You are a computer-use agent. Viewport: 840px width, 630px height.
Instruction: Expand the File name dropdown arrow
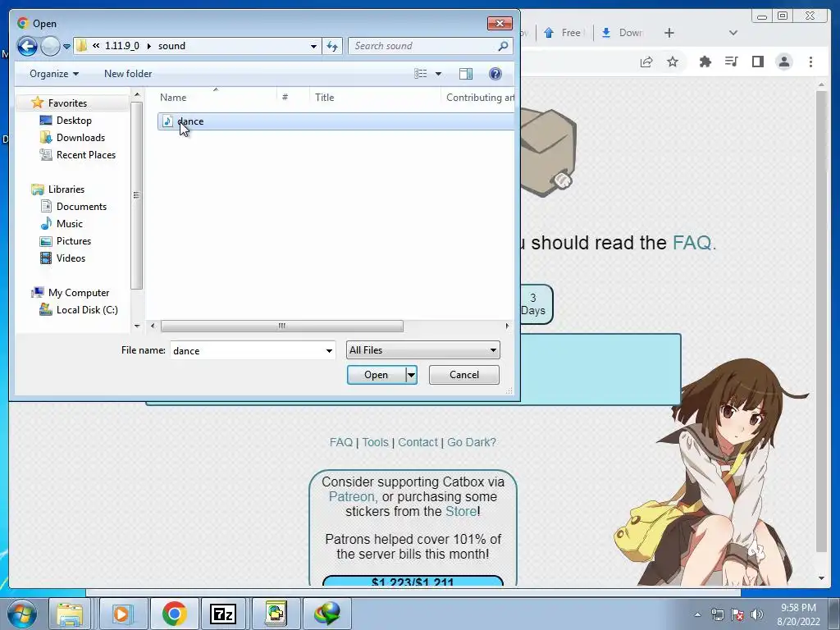pyautogui.click(x=329, y=350)
